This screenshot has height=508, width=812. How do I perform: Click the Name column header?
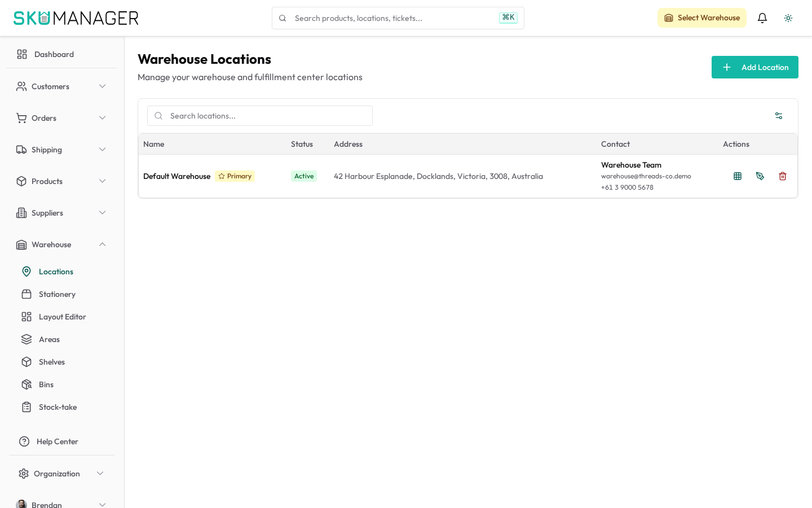tap(153, 144)
